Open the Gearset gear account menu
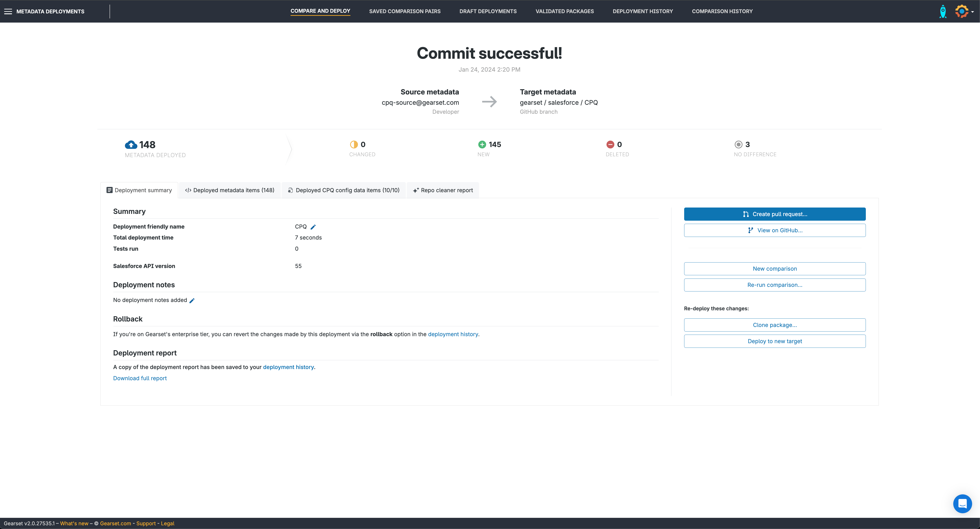 [962, 11]
